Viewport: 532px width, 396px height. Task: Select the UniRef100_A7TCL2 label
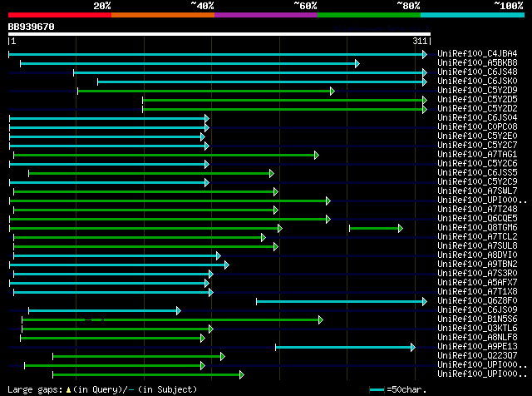[x=477, y=237]
